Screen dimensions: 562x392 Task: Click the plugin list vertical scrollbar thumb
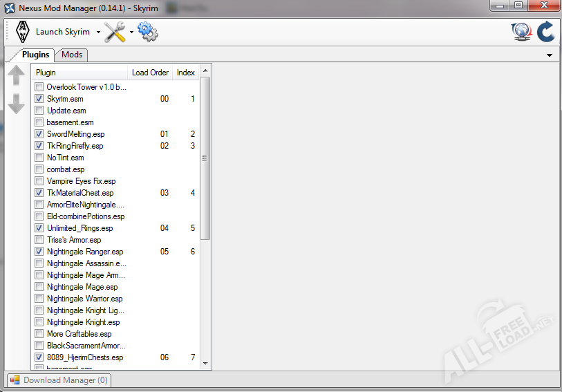(x=205, y=158)
